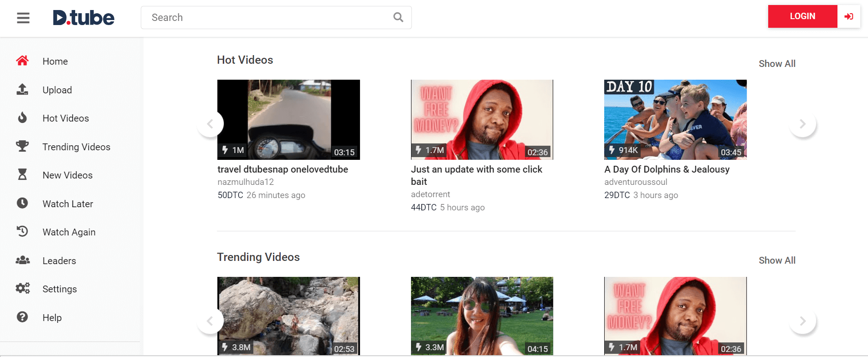Click the 03:15 duration badge
868x357 pixels.
344,152
